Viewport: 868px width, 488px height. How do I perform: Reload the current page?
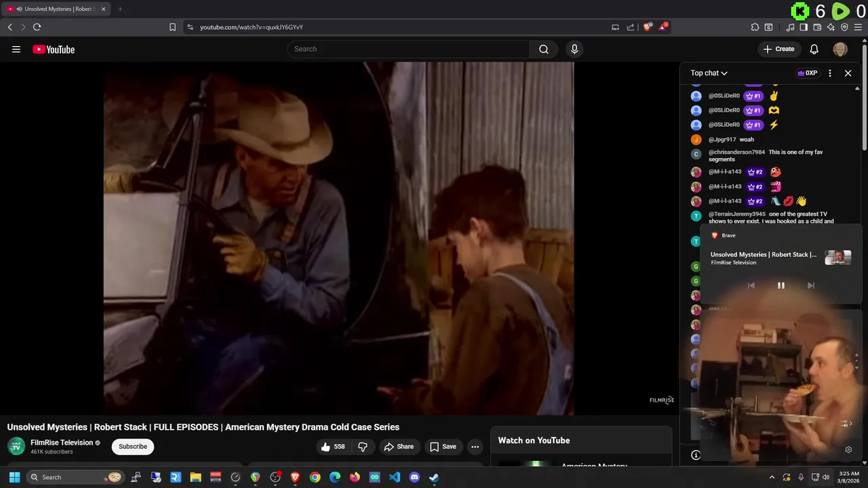(37, 27)
